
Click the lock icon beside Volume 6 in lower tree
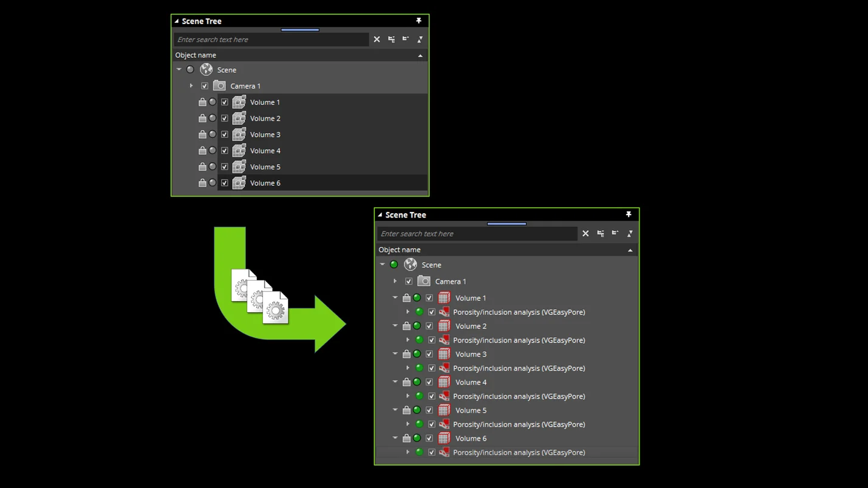tap(406, 438)
